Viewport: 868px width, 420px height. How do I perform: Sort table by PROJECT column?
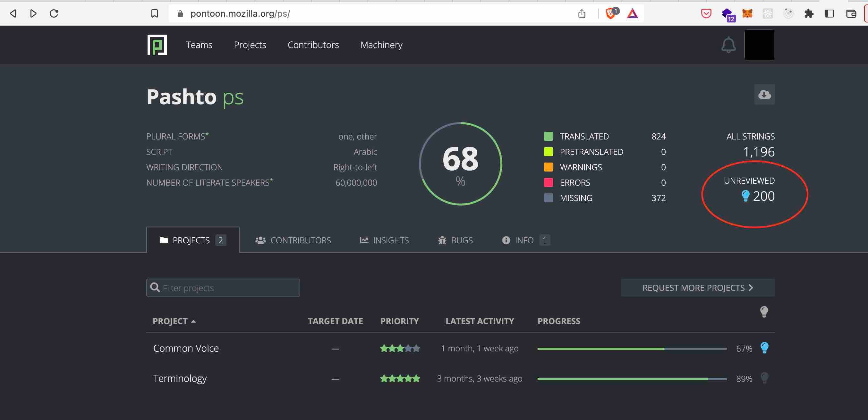point(174,321)
